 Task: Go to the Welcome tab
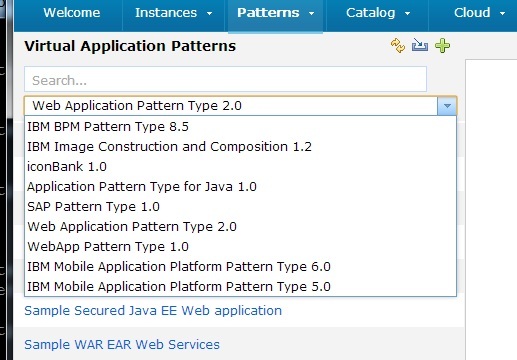(x=72, y=13)
